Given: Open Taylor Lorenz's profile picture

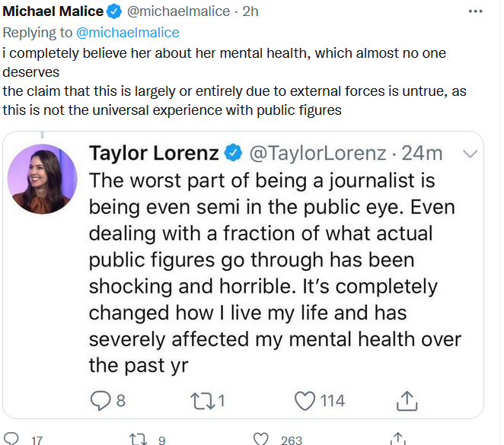Looking at the screenshot, I should [x=43, y=180].
